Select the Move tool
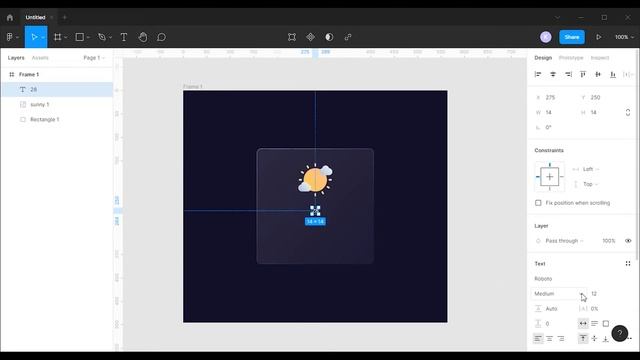 click(34, 37)
